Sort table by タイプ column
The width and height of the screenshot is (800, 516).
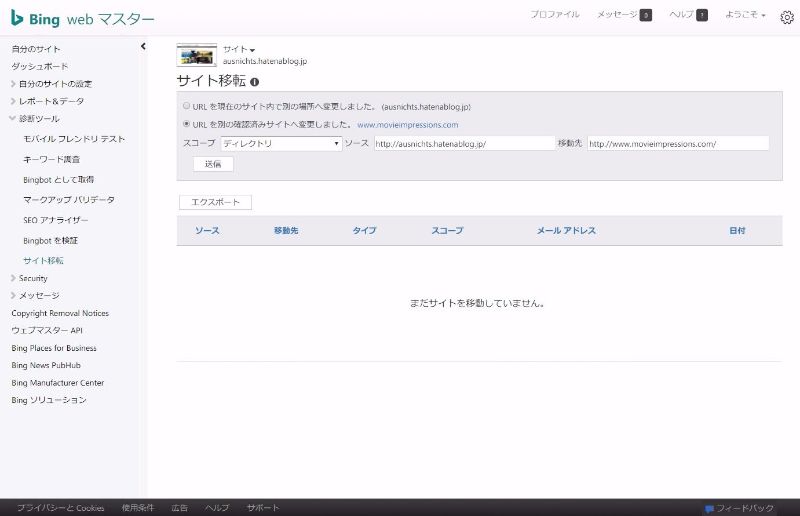[364, 231]
